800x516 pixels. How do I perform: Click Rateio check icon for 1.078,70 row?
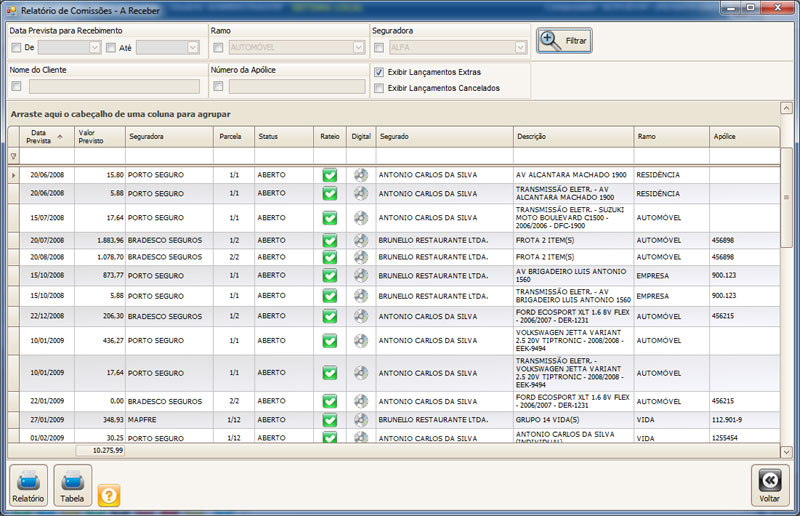pos(330,257)
